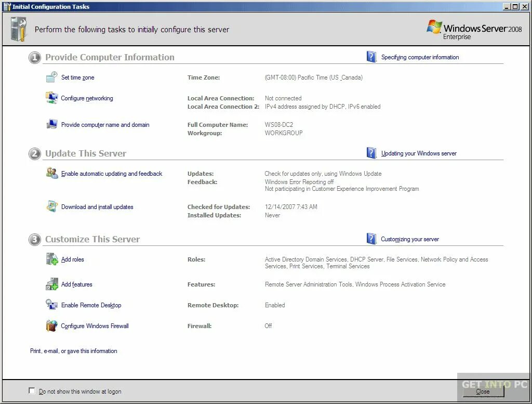
Task: Click the Firewall: label
Action: pyautogui.click(x=199, y=326)
